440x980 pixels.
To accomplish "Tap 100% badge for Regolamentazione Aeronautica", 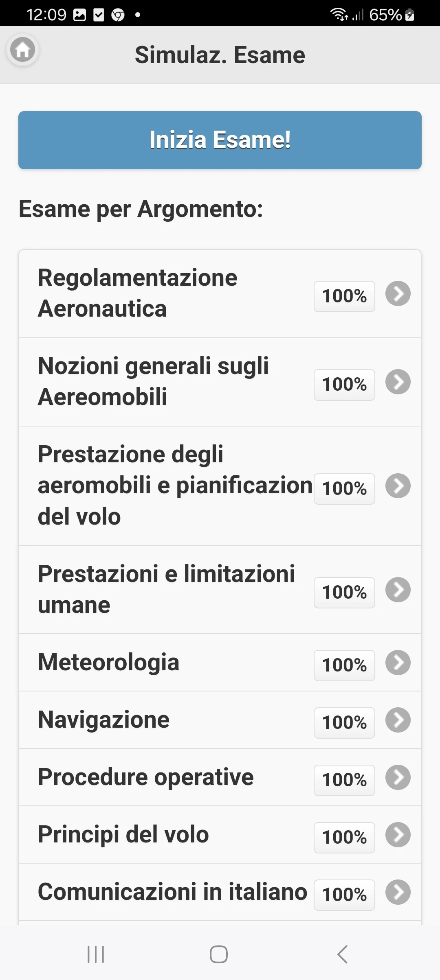I will coord(344,296).
